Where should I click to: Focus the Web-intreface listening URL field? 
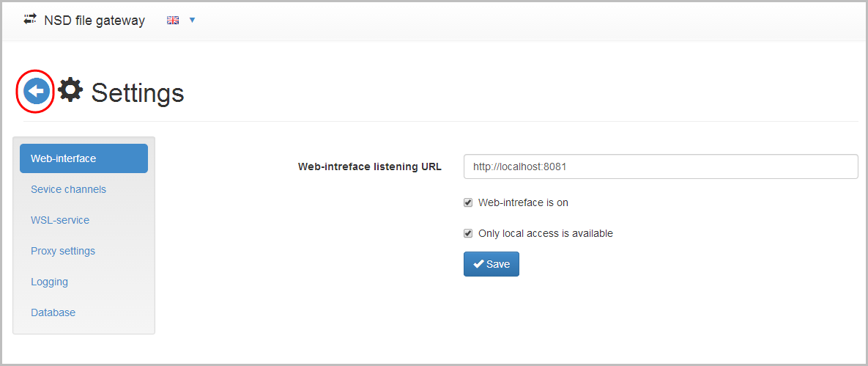pos(661,166)
